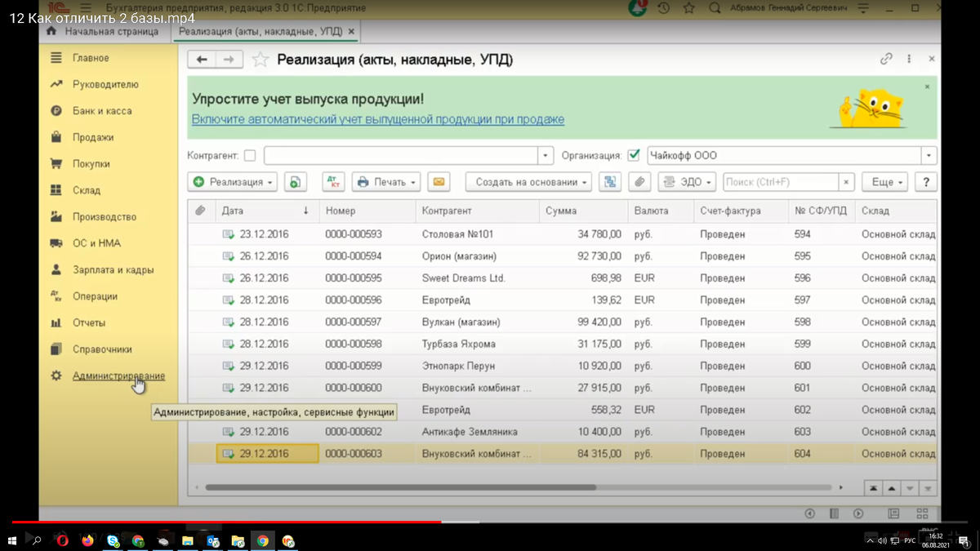The height and width of the screenshot is (551, 980).
Task: Sort by the Дата column header
Action: pos(266,211)
